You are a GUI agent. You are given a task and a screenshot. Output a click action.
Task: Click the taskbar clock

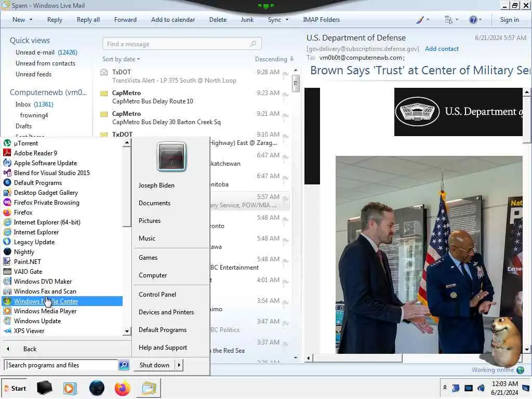tap(504, 388)
